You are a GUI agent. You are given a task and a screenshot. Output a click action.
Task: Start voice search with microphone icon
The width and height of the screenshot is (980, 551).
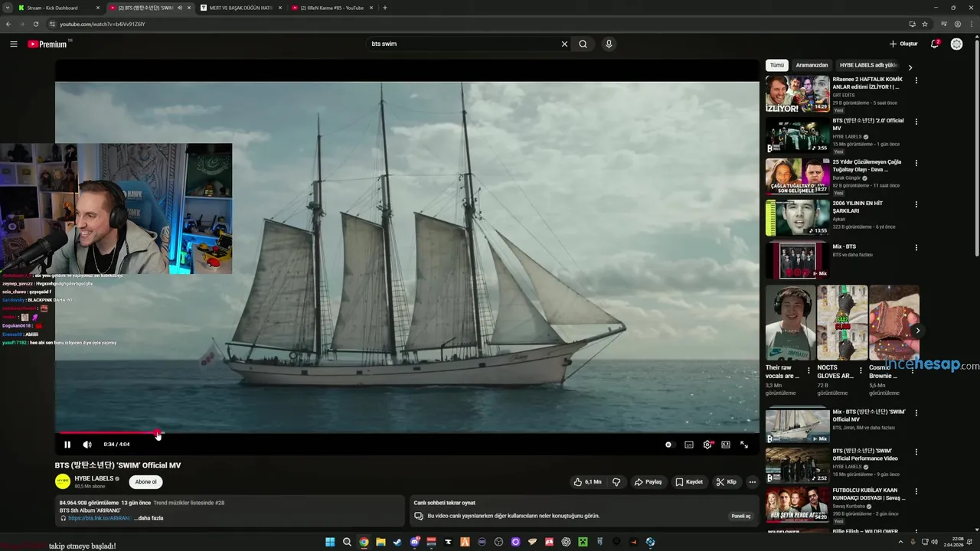coord(609,44)
